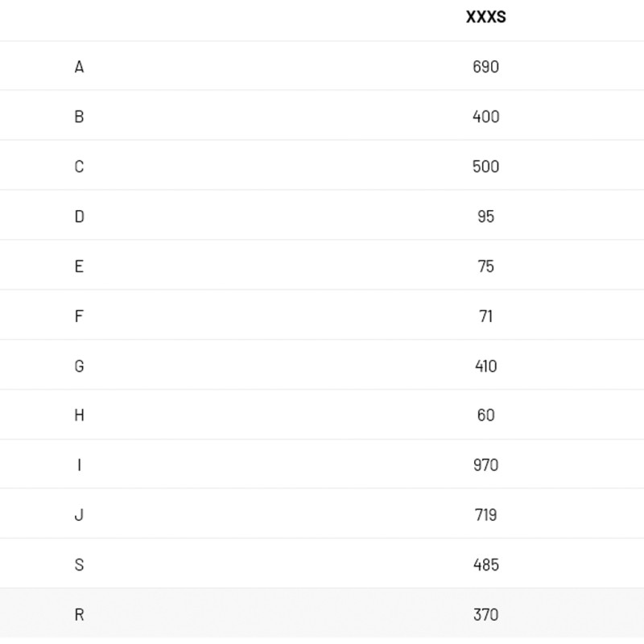Click the value 485 in row S
The image size is (644, 644).
(485, 565)
